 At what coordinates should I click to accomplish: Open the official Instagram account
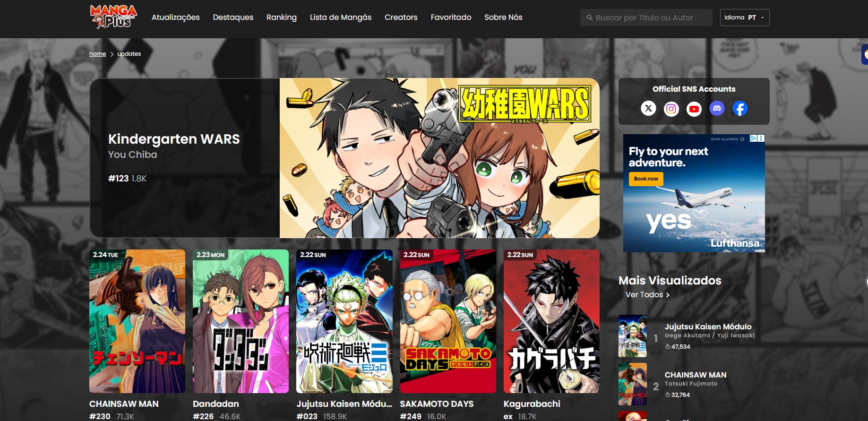pyautogui.click(x=671, y=109)
